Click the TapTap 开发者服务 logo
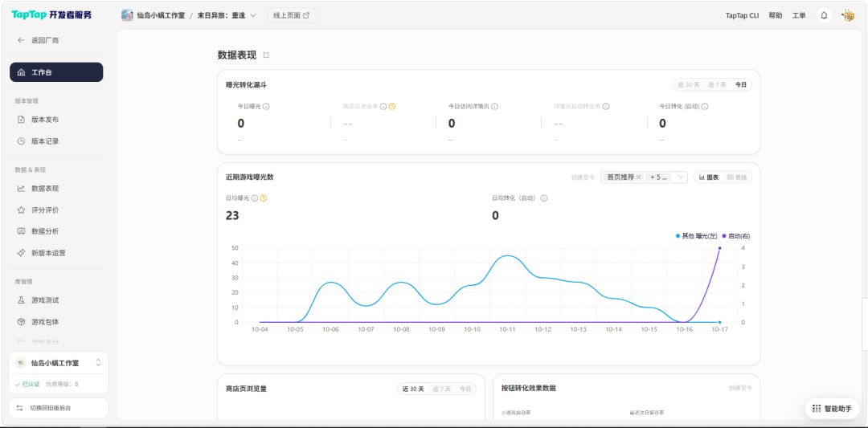Viewport: 868px width, 428px height. click(51, 15)
